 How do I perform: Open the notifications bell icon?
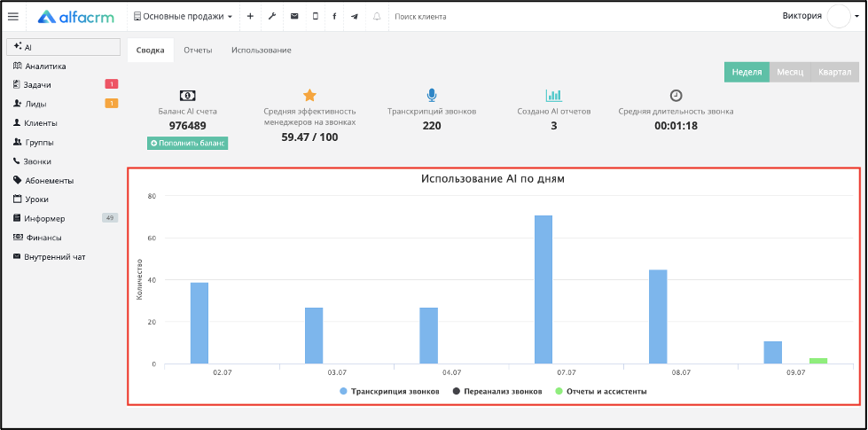(x=377, y=17)
